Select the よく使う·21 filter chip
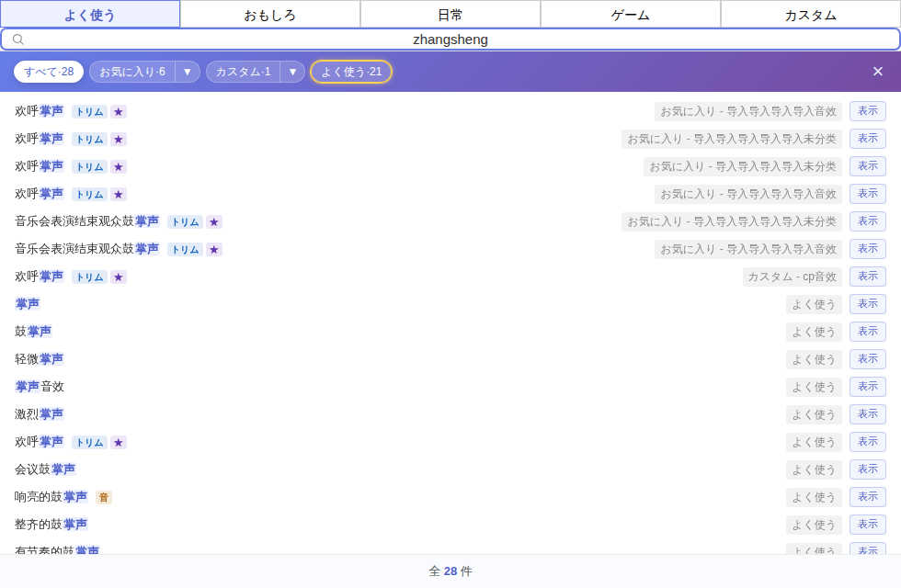901x588 pixels. pyautogui.click(x=351, y=72)
